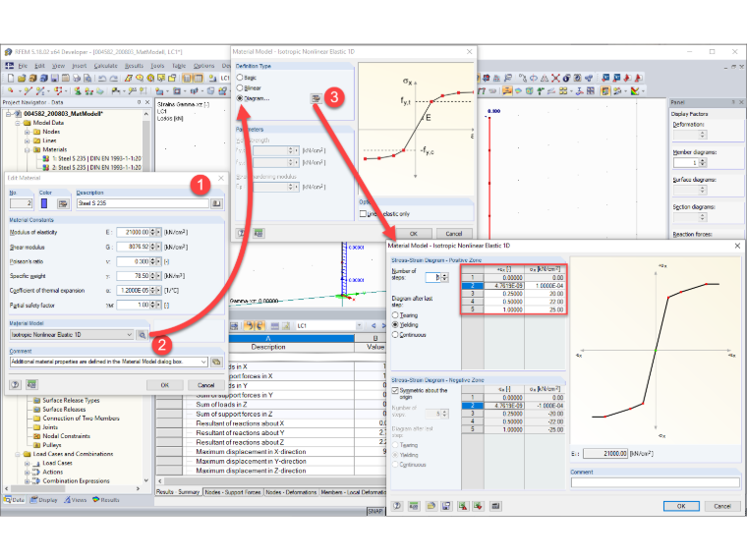The image size is (747, 560).
Task: Click Cancel in the small Material Model dialog
Action: click(x=453, y=234)
